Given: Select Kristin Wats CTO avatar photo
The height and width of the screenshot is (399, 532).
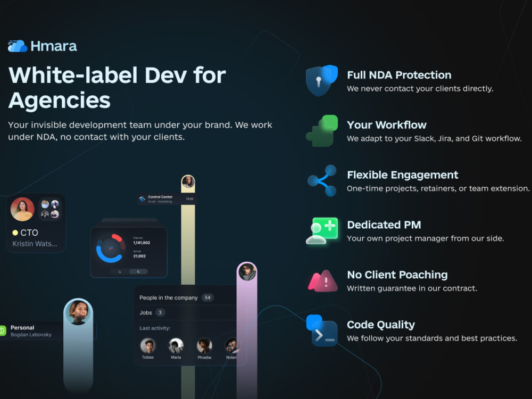Looking at the screenshot, I should pyautogui.click(x=22, y=209).
